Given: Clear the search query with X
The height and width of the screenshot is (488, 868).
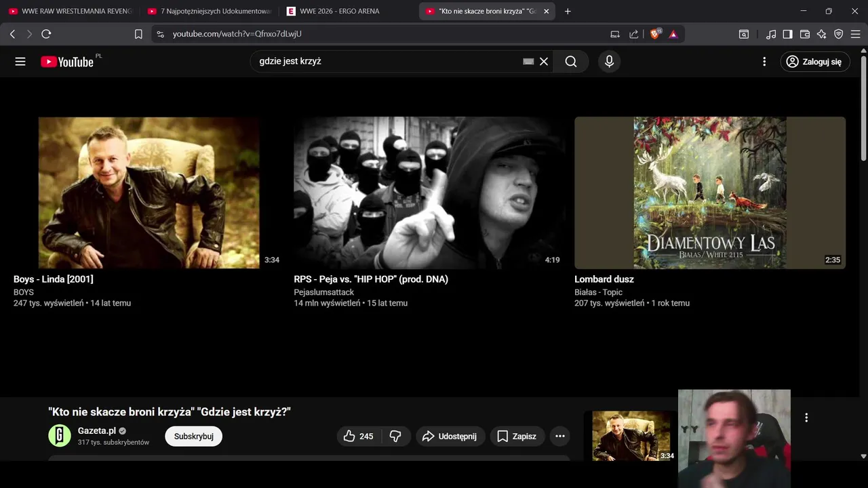Looking at the screenshot, I should click(544, 62).
